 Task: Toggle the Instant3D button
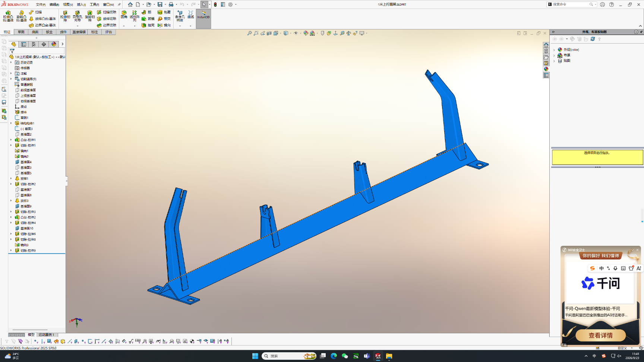point(203,19)
